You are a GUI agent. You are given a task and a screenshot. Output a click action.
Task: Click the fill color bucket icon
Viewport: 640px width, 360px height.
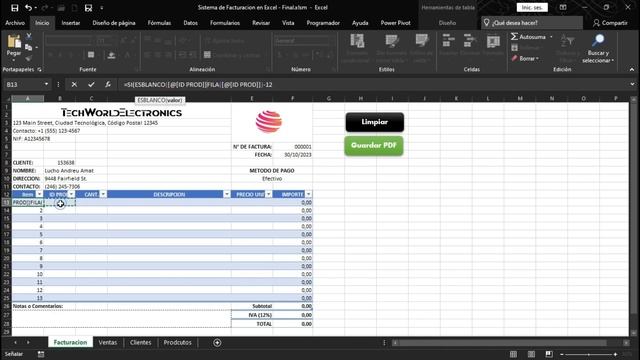click(111, 55)
